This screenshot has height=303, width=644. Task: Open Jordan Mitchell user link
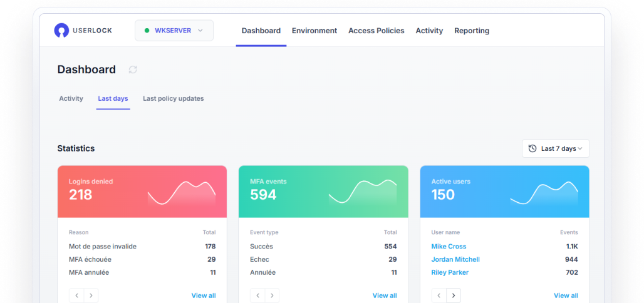click(x=455, y=259)
